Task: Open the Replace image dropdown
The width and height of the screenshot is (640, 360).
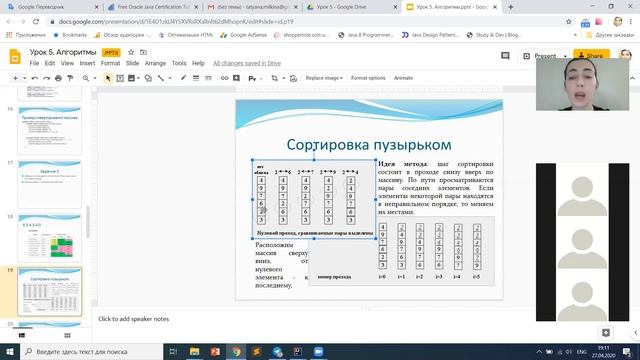Action: click(x=324, y=78)
